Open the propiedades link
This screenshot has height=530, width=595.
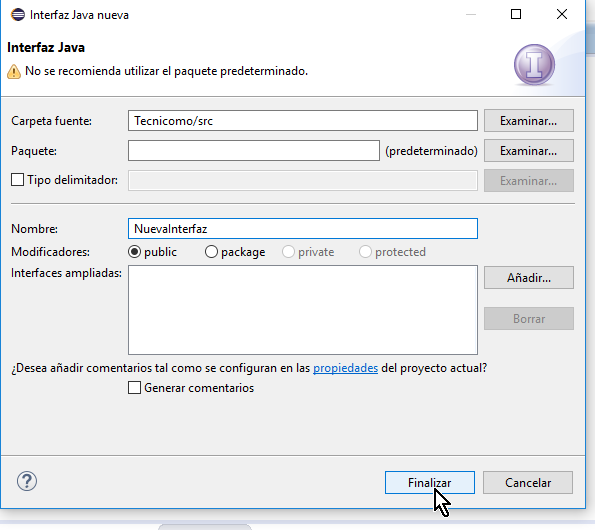point(345,368)
